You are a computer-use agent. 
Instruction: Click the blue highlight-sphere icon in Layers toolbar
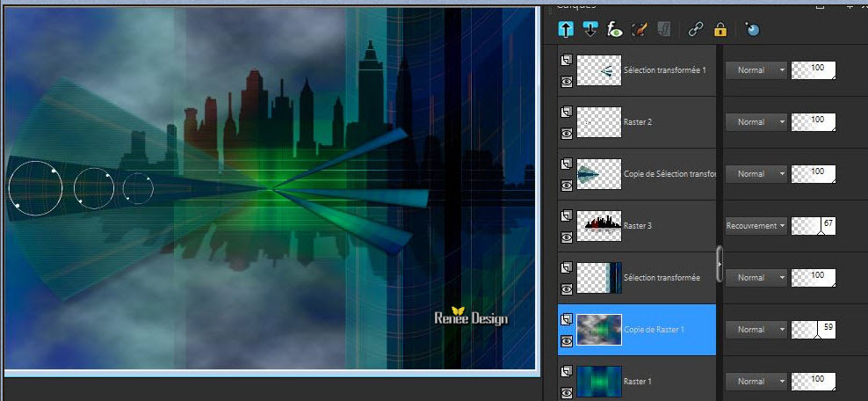(752, 29)
